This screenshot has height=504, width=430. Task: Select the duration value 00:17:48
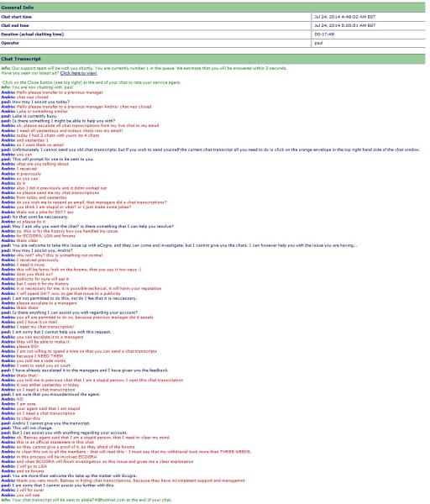(x=324, y=34)
